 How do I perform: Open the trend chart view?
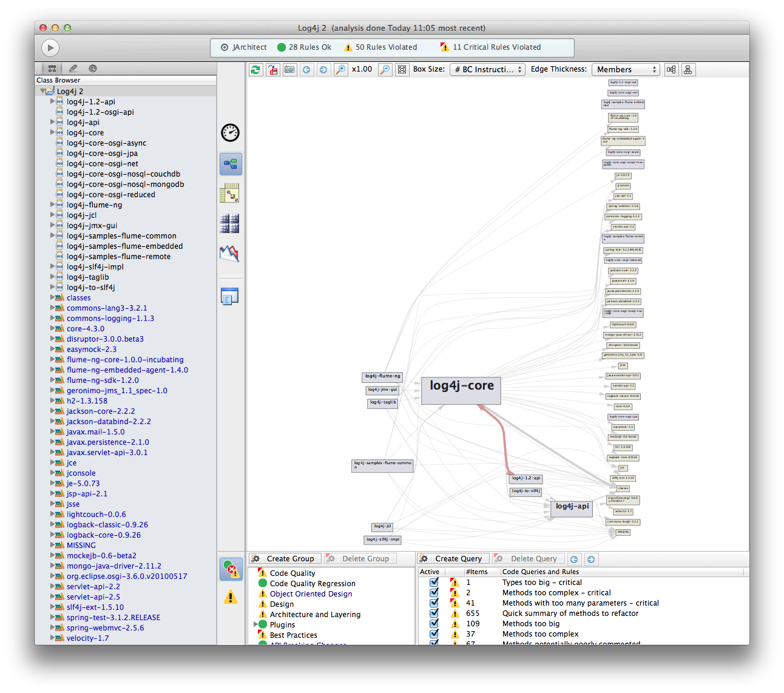[x=229, y=254]
